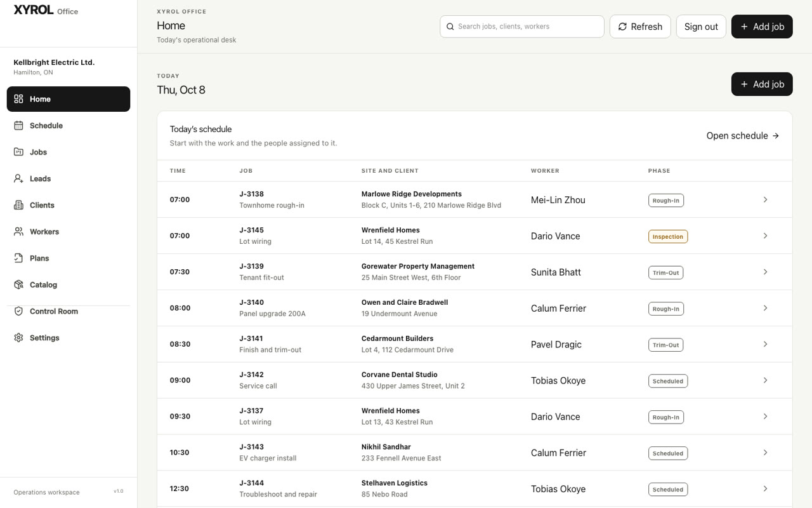Click Gorewater Property Management text

[x=418, y=266]
